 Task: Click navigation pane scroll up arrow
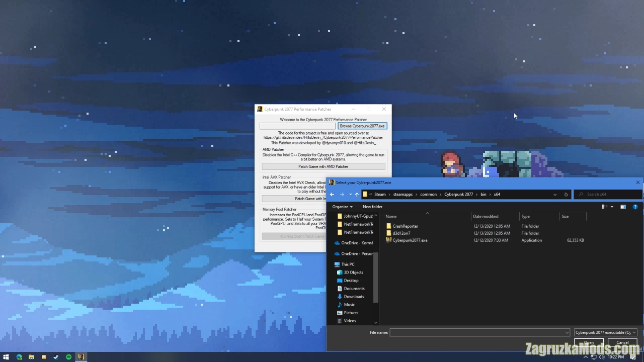[376, 216]
